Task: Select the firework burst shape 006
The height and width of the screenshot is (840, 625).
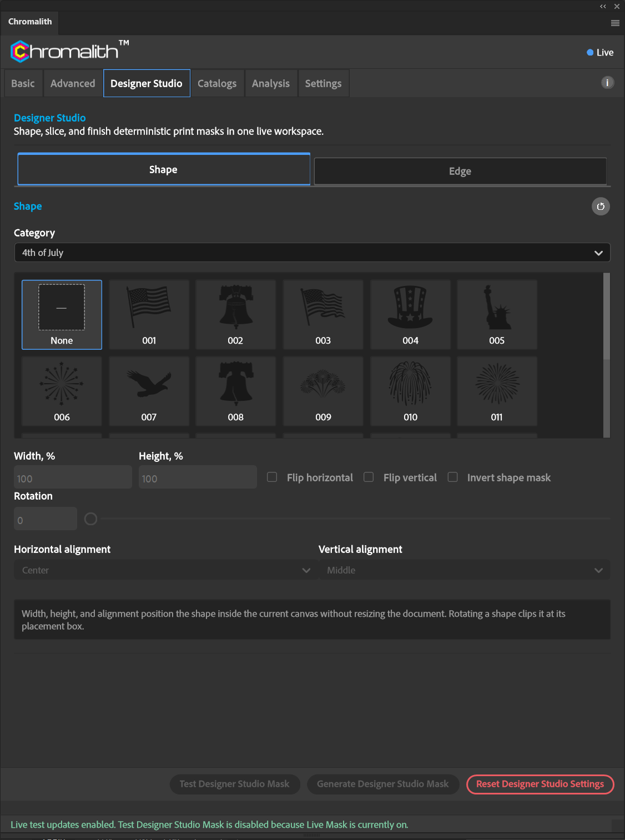Action: click(x=62, y=391)
